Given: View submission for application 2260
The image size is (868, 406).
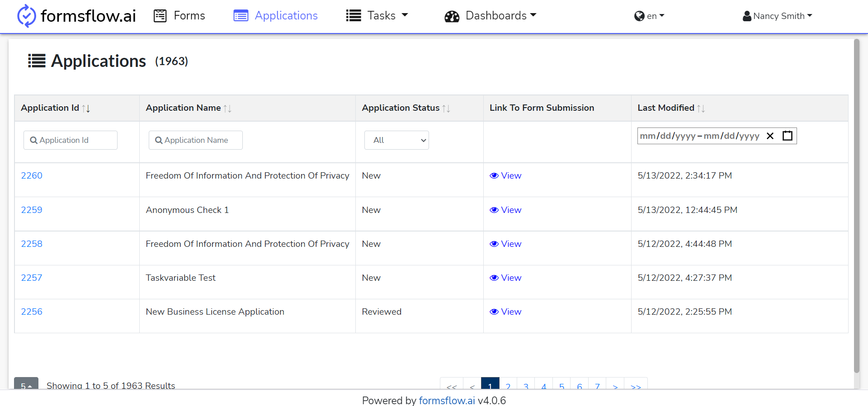Looking at the screenshot, I should [x=505, y=175].
